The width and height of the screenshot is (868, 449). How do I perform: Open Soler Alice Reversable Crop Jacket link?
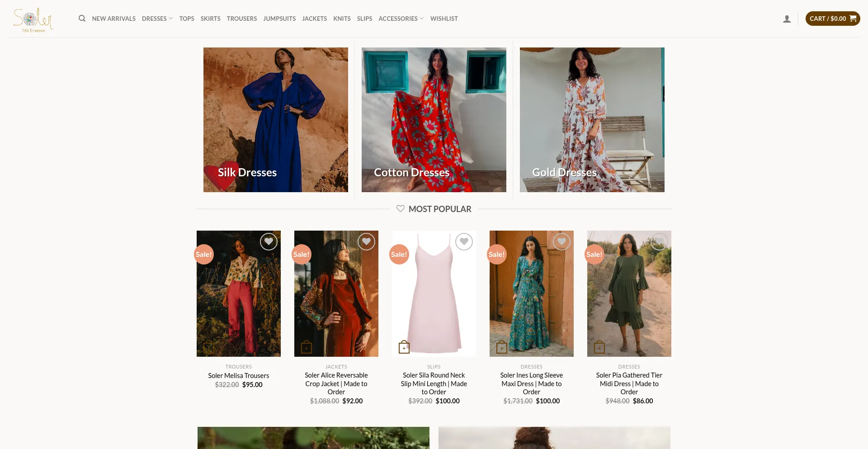(x=336, y=383)
